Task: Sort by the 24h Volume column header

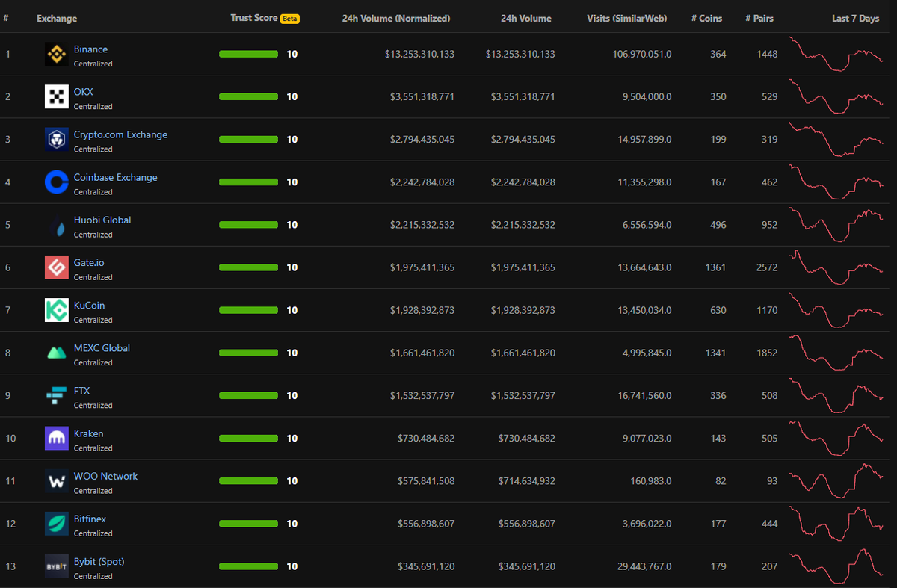Action: pos(526,18)
